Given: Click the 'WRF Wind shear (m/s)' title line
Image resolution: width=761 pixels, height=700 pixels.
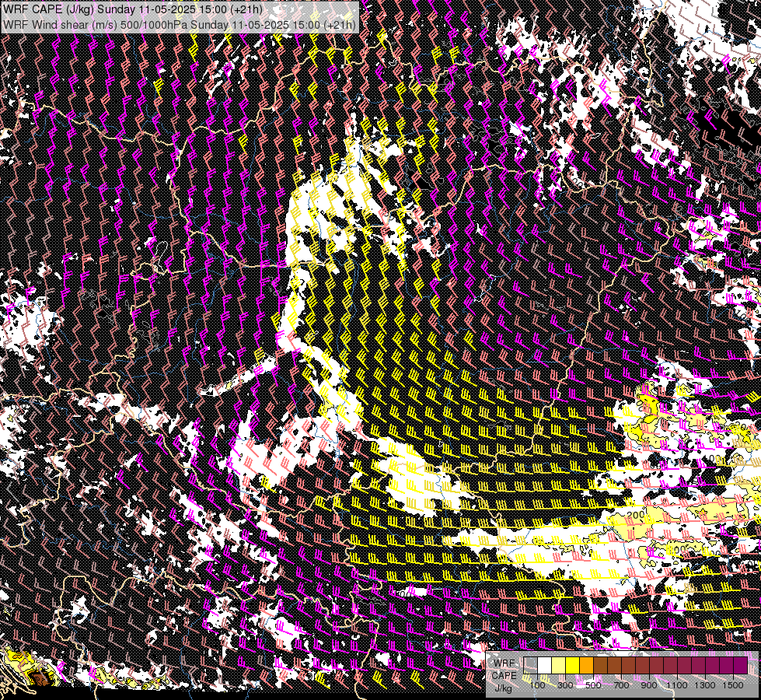Looking at the screenshot, I should click(x=180, y=24).
